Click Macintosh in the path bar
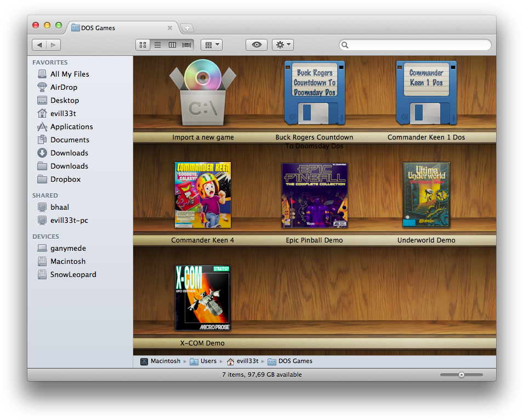523x420 pixels. (161, 361)
